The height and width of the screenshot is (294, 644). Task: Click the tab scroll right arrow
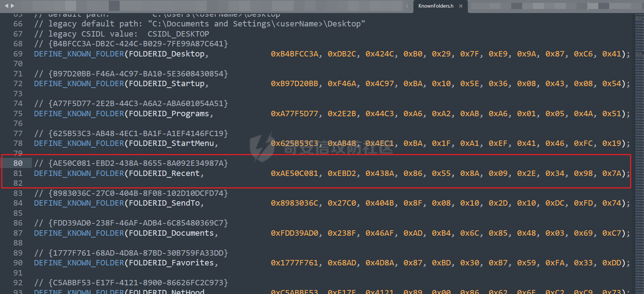[x=13, y=6]
